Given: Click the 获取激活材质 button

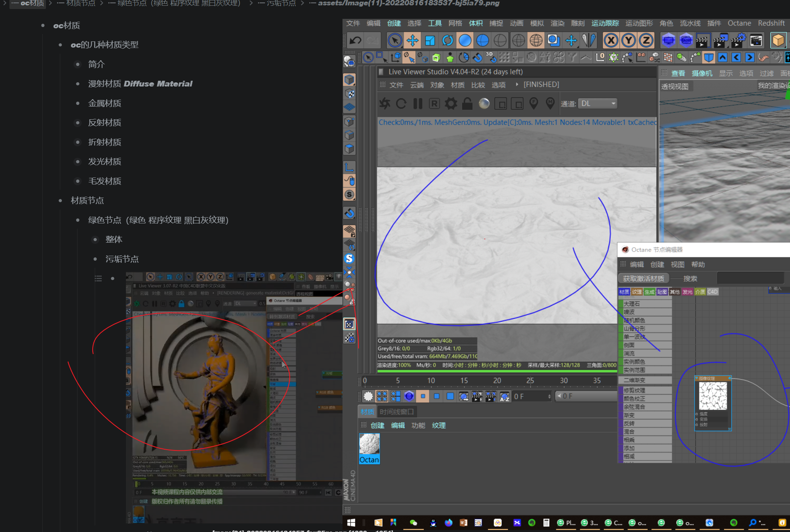Looking at the screenshot, I should [643, 279].
